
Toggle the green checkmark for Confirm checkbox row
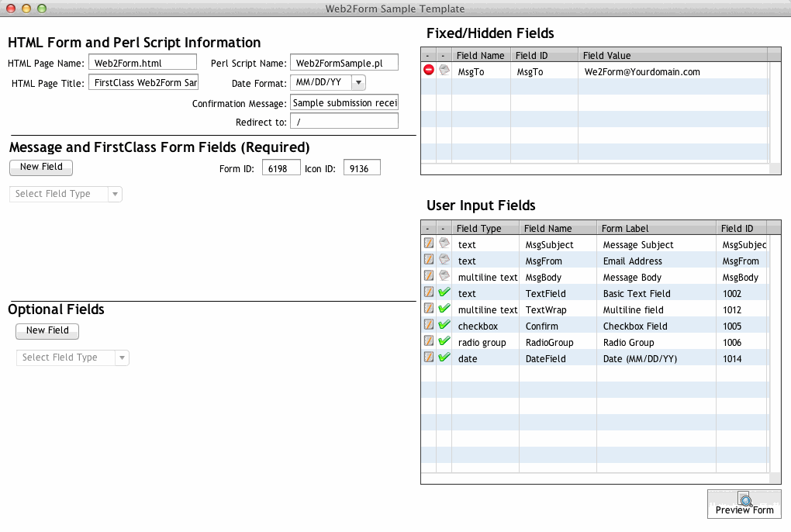click(444, 325)
